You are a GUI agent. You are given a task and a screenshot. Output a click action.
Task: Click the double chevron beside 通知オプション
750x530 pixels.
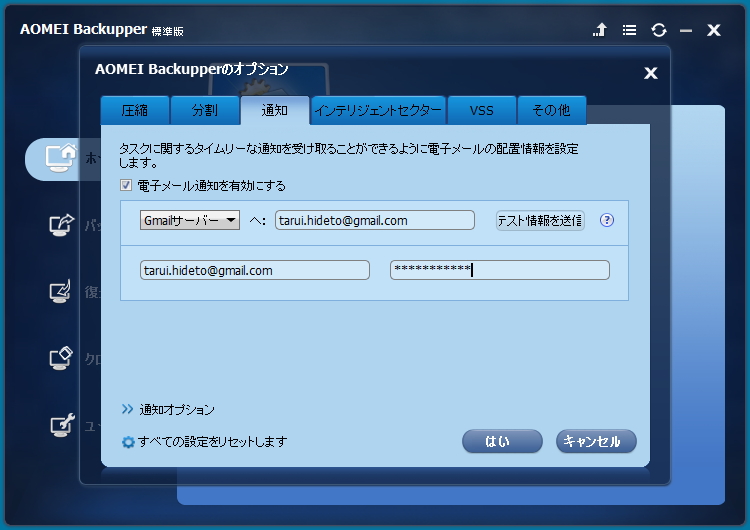(127, 409)
